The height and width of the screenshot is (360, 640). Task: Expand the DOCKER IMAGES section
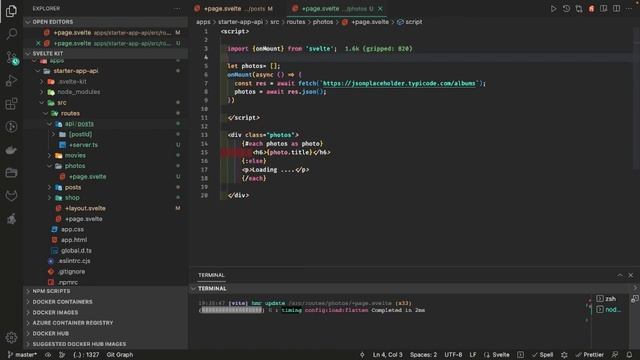[x=55, y=312]
